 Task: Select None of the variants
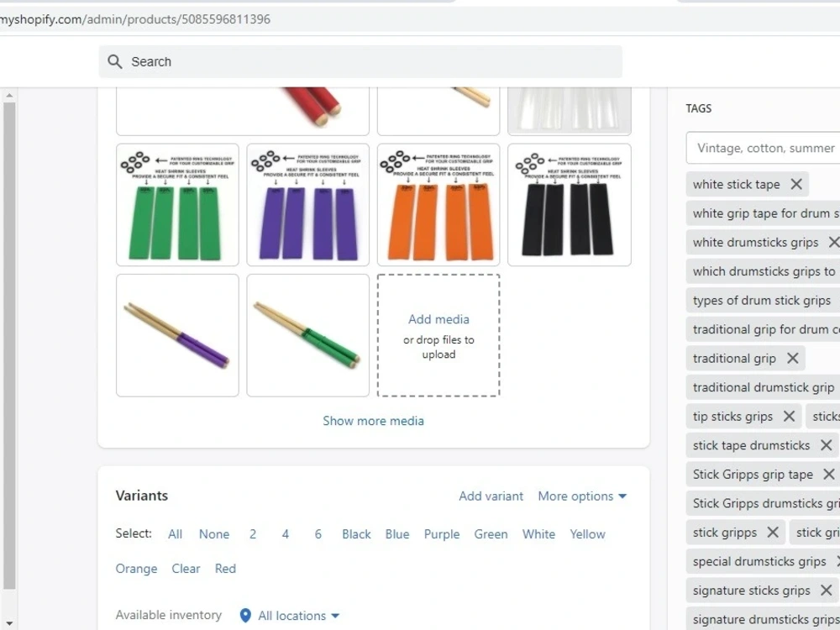pyautogui.click(x=213, y=534)
